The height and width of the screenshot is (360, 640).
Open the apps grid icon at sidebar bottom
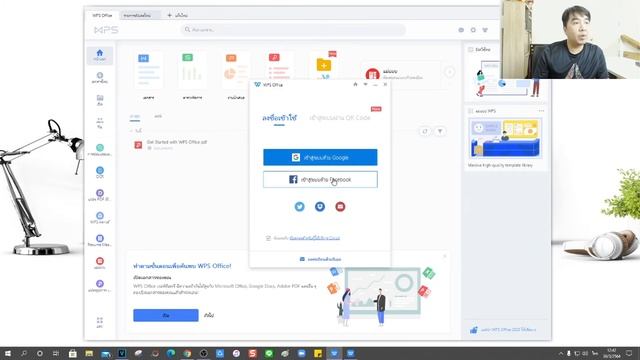(100, 322)
